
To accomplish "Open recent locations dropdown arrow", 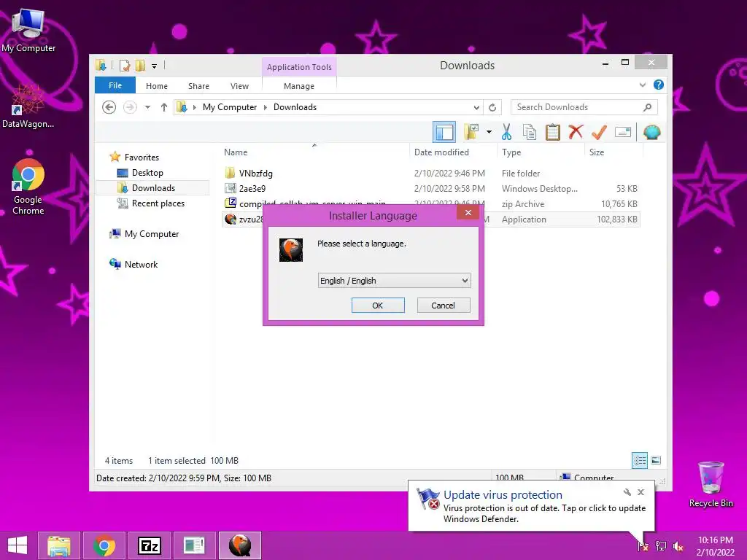I will [x=147, y=107].
